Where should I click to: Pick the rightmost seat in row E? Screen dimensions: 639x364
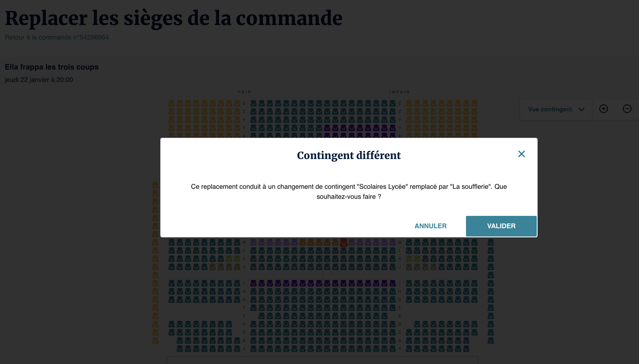(x=384, y=316)
